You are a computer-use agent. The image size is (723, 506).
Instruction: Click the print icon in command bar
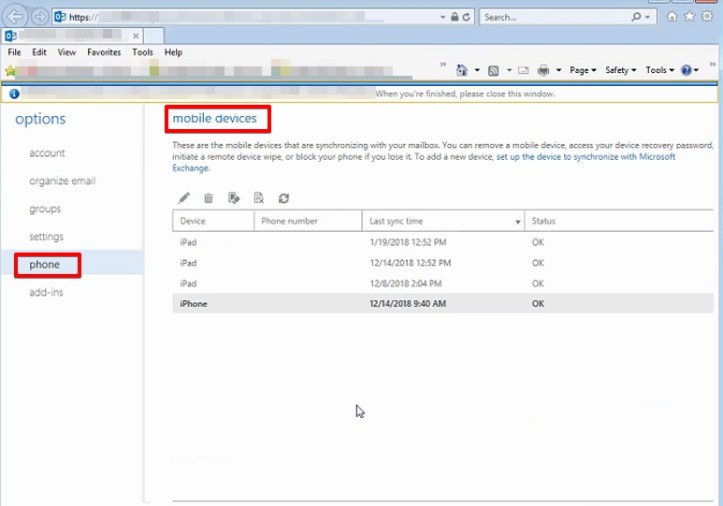click(543, 70)
